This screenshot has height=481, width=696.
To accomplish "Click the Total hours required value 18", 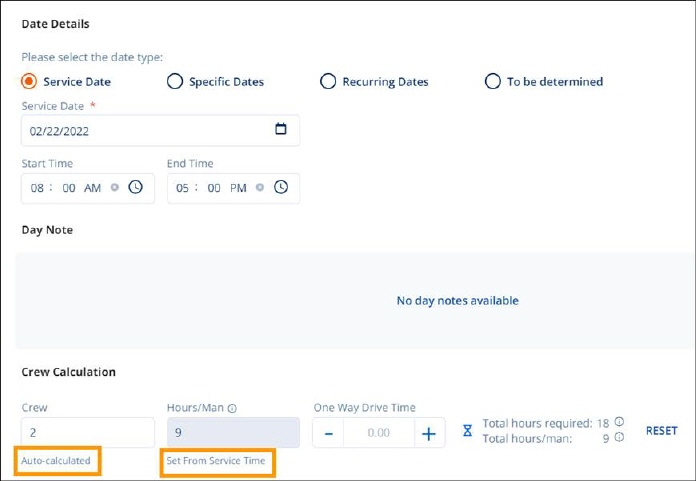I will (x=603, y=423).
